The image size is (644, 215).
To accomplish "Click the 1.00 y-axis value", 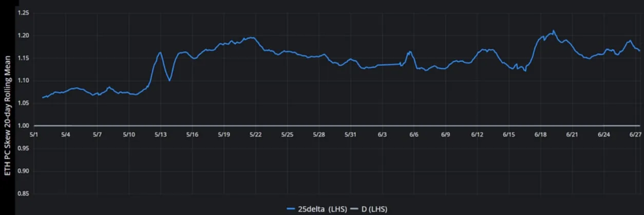I will point(23,126).
